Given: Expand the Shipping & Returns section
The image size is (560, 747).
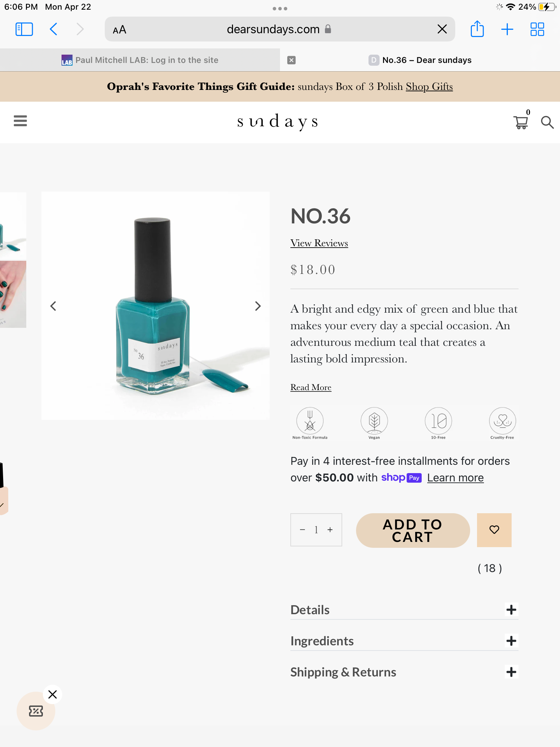Looking at the screenshot, I should click(x=511, y=672).
